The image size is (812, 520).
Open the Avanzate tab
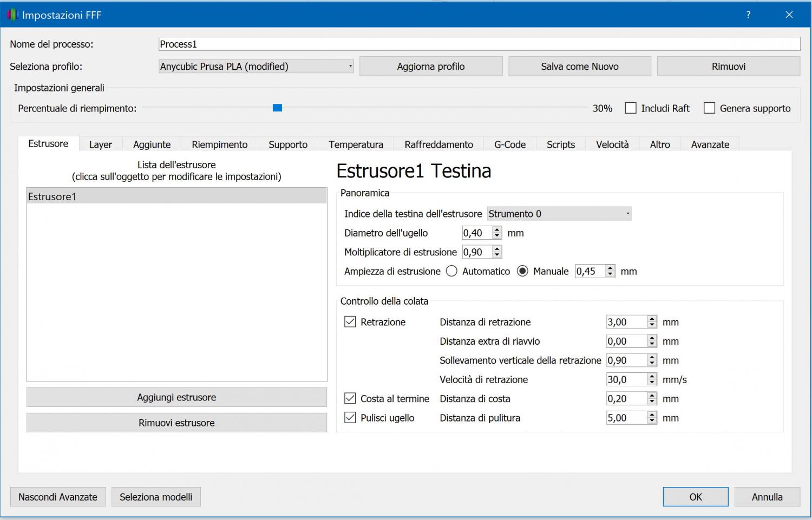[x=710, y=144]
